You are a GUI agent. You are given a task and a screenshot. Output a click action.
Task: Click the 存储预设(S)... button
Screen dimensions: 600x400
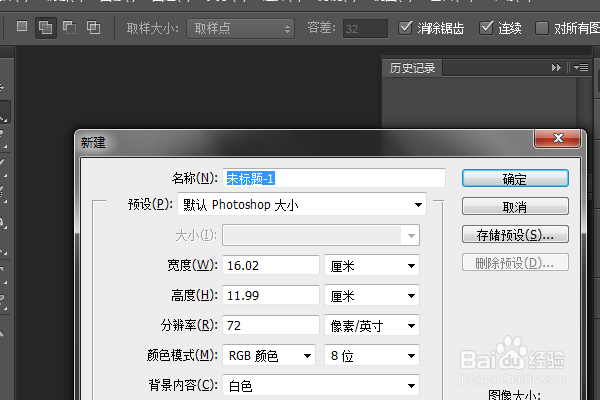(515, 234)
